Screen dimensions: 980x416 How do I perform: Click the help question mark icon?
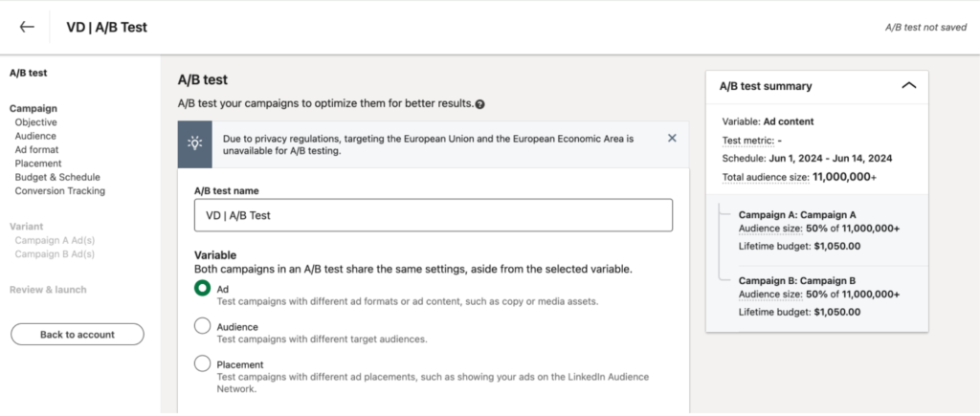point(479,104)
